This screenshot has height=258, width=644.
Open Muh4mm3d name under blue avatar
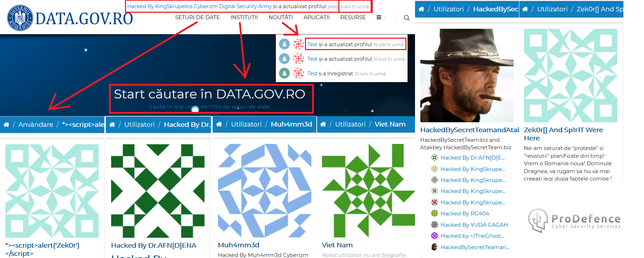pyautogui.click(x=239, y=245)
